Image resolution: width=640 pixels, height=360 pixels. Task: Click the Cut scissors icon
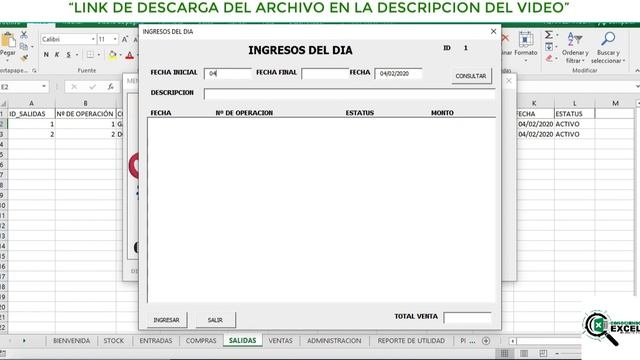[24, 35]
